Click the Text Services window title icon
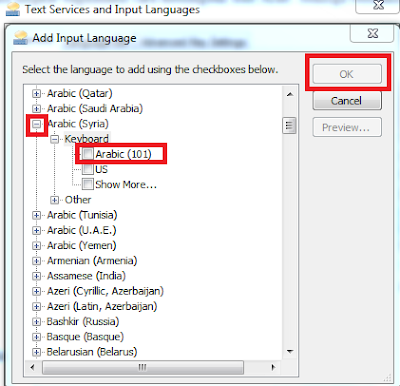 click(13, 9)
